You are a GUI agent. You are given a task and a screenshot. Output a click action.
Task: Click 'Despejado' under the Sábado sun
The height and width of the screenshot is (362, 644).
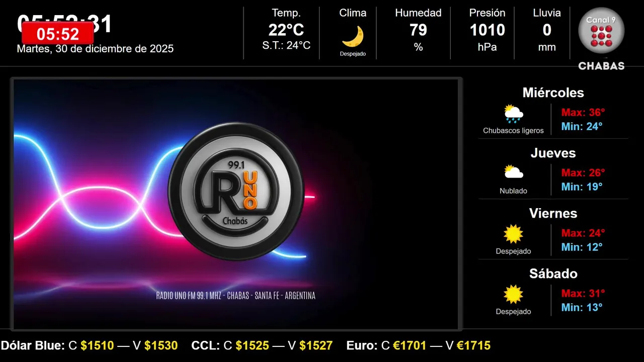click(513, 312)
